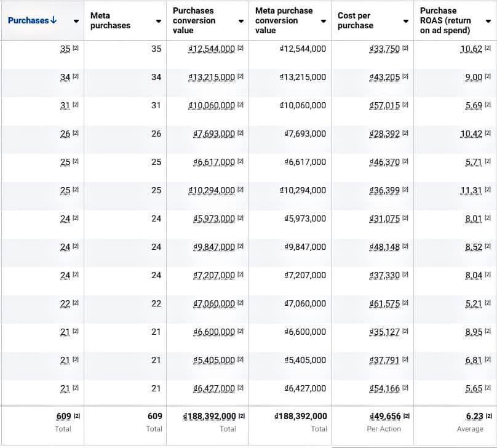Expand the Purchase ROAS column dropdown caret
The image size is (497, 448).
[488, 21]
